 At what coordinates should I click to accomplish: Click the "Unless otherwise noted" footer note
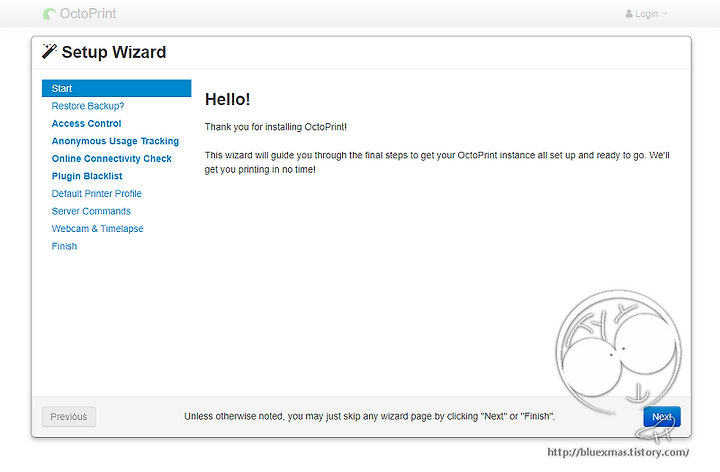click(x=369, y=416)
